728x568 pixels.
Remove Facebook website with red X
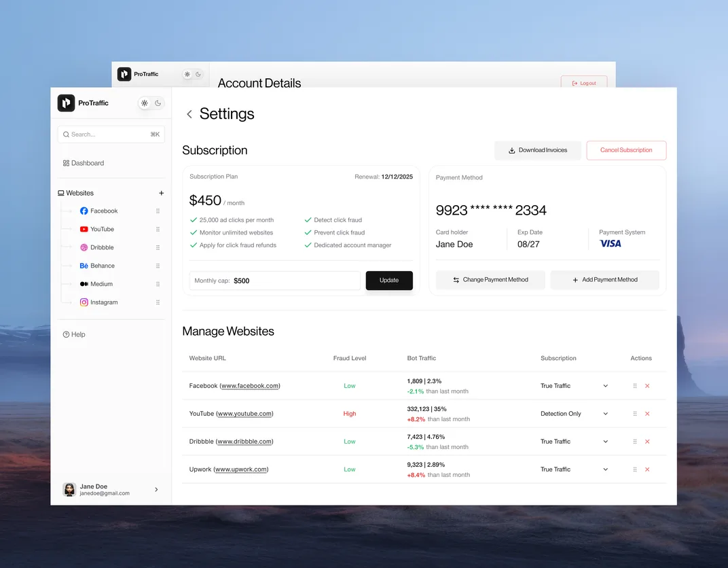click(x=647, y=386)
